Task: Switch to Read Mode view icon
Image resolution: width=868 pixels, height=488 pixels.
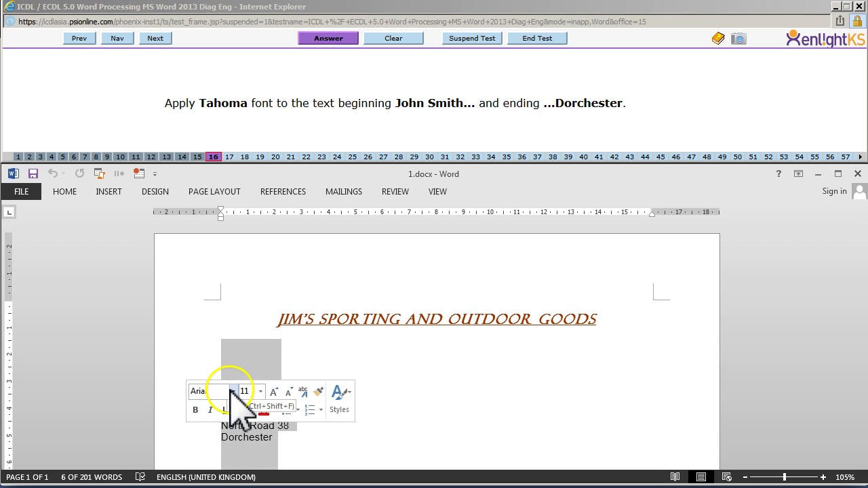Action: coord(675,477)
